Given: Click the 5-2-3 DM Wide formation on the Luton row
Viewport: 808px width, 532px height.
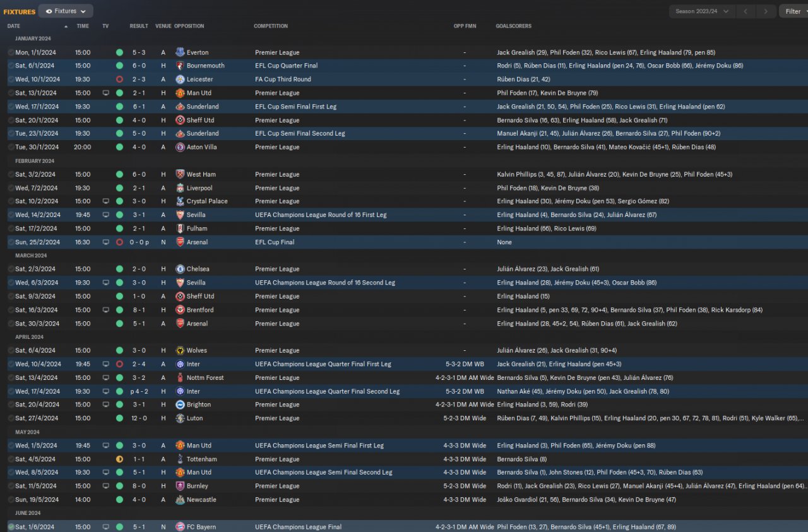Looking at the screenshot, I should tap(465, 418).
